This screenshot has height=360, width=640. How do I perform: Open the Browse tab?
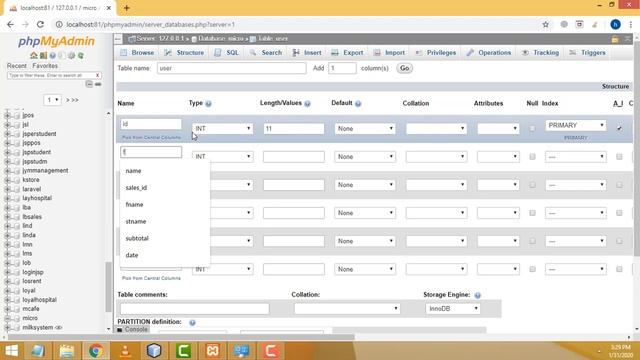coord(138,53)
